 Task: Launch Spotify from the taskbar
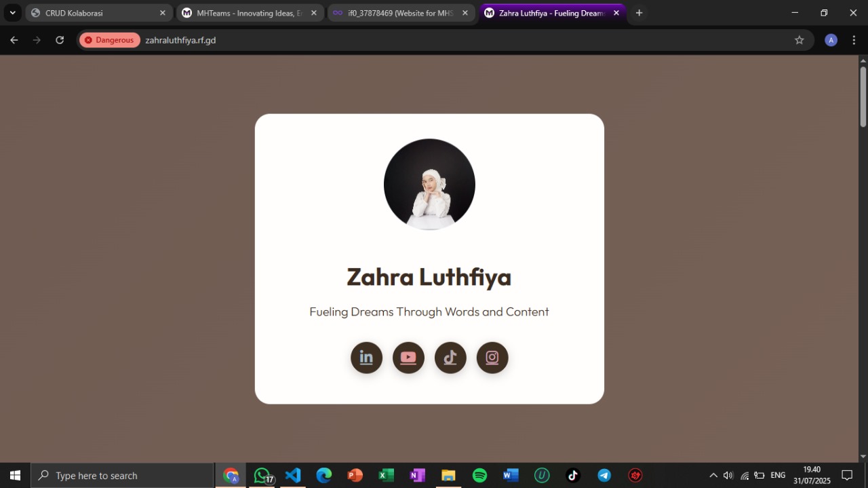point(479,475)
